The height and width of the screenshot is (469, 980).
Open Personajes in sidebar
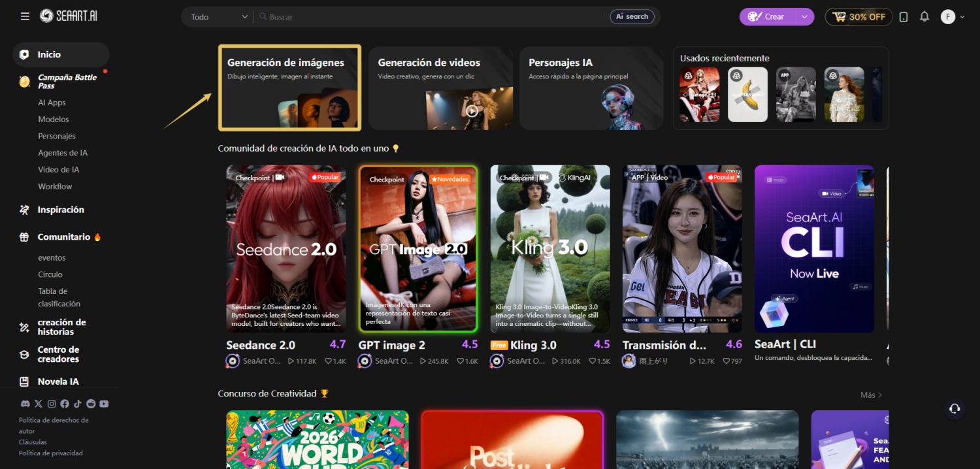tap(57, 137)
